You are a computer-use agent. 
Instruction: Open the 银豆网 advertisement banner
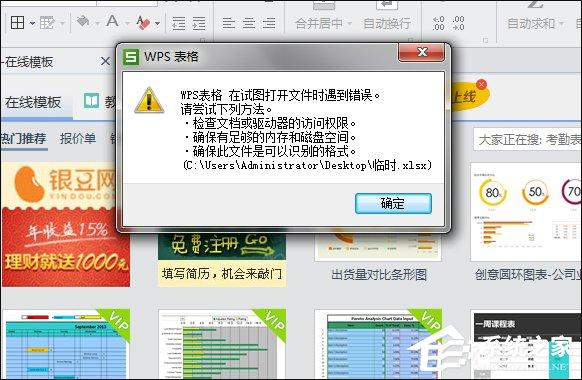pos(66,225)
